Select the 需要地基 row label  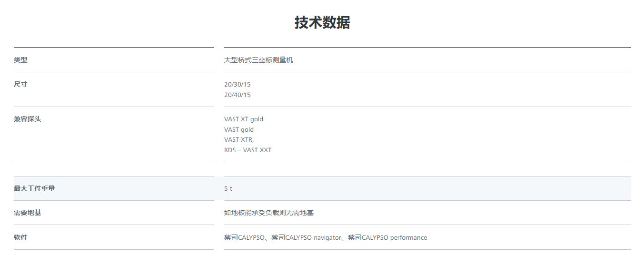pyautogui.click(x=28, y=213)
